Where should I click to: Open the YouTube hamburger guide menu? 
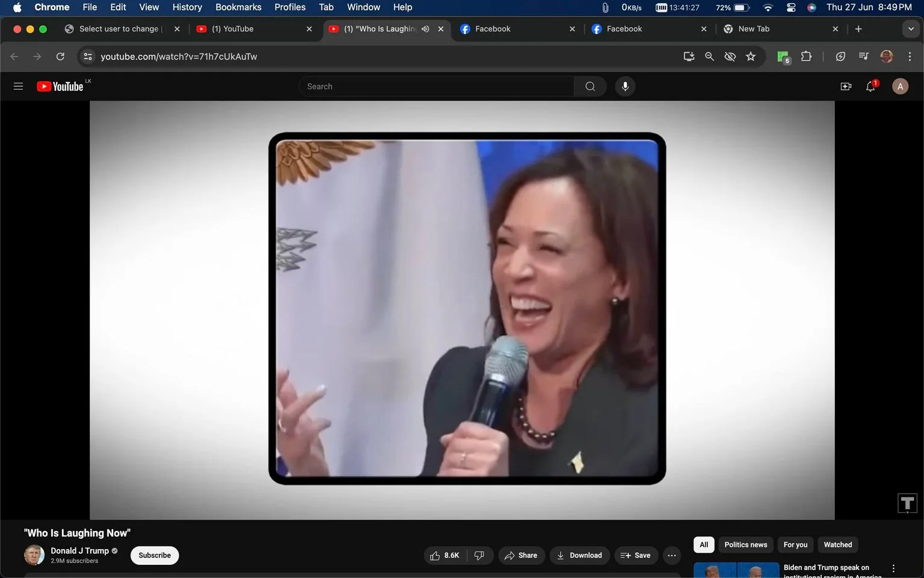click(x=18, y=86)
